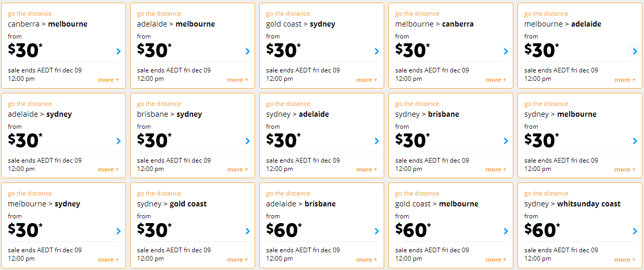Open the gold coast > melbourne route title
644x270 pixels.
437,204
